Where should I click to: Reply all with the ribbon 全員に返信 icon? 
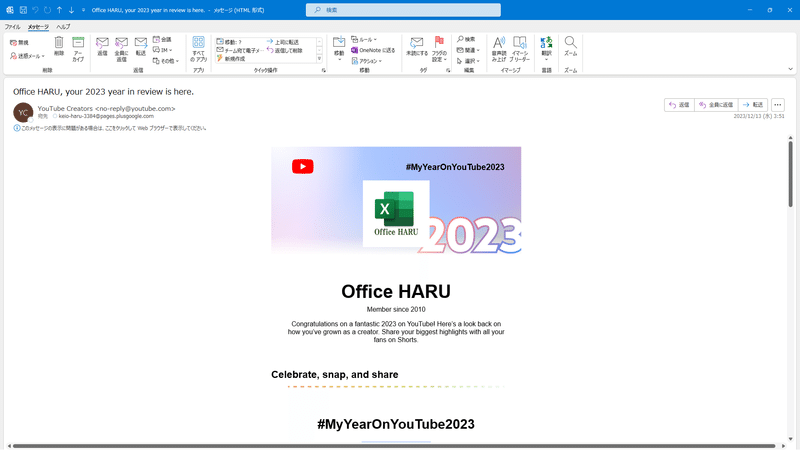[x=121, y=49]
